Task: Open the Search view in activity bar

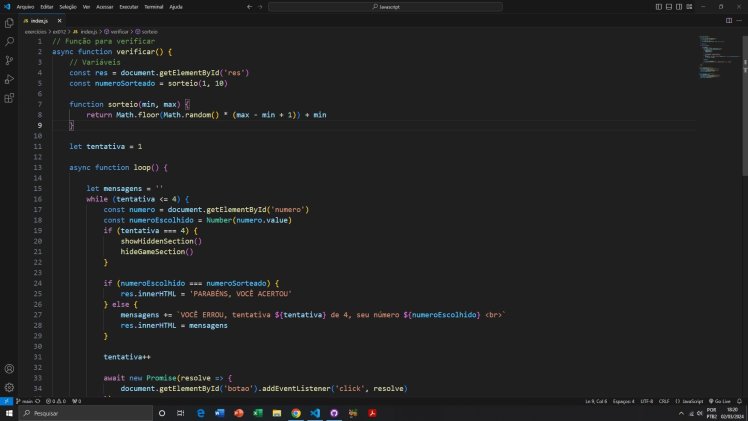Action: pyautogui.click(x=9, y=41)
